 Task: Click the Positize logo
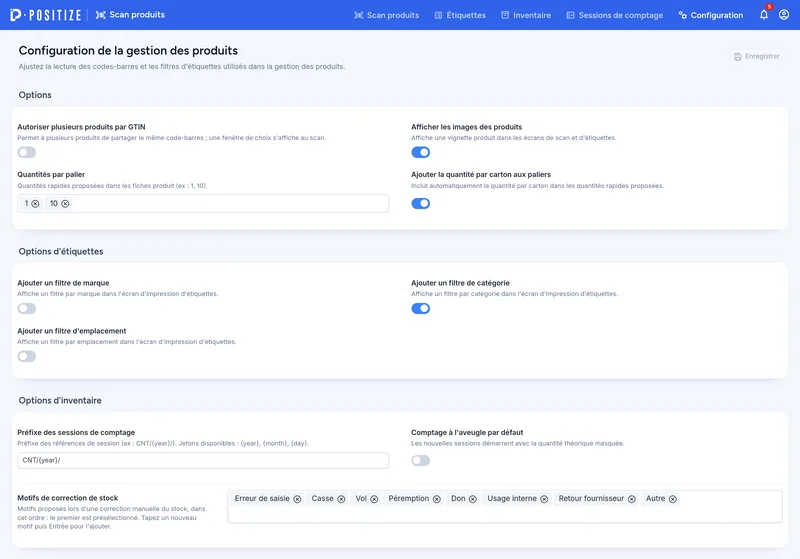[x=45, y=15]
